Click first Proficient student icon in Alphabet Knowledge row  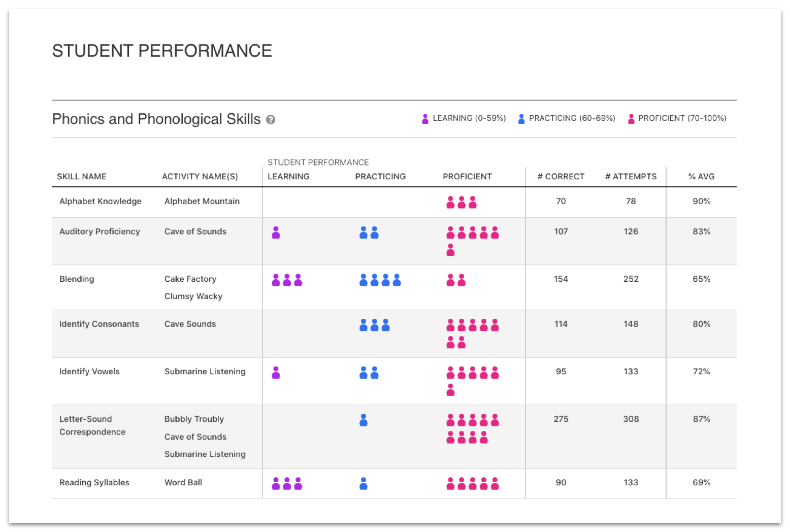[450, 203]
